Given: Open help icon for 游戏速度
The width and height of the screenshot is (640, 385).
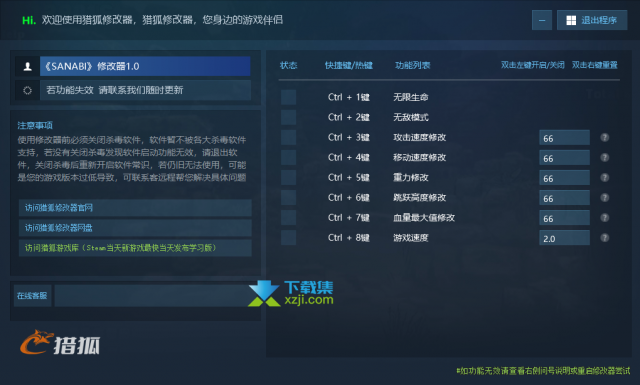Looking at the screenshot, I should (x=604, y=238).
